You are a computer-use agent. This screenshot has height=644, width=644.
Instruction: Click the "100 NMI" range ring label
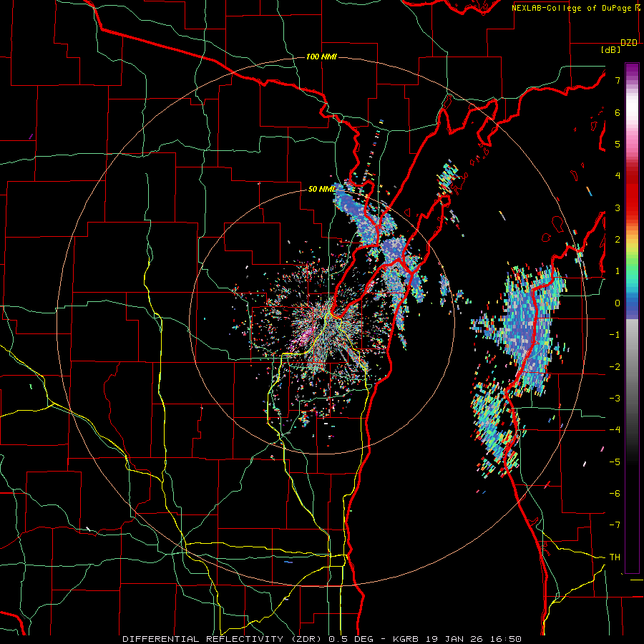point(321,57)
